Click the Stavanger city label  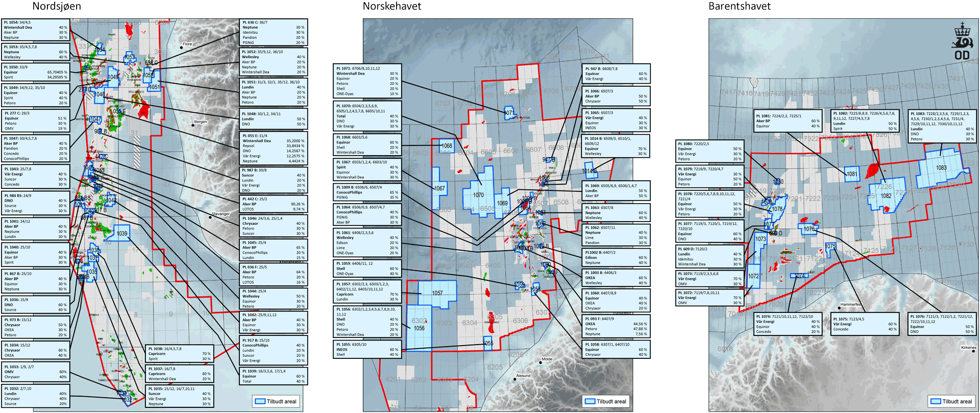pyautogui.click(x=220, y=214)
